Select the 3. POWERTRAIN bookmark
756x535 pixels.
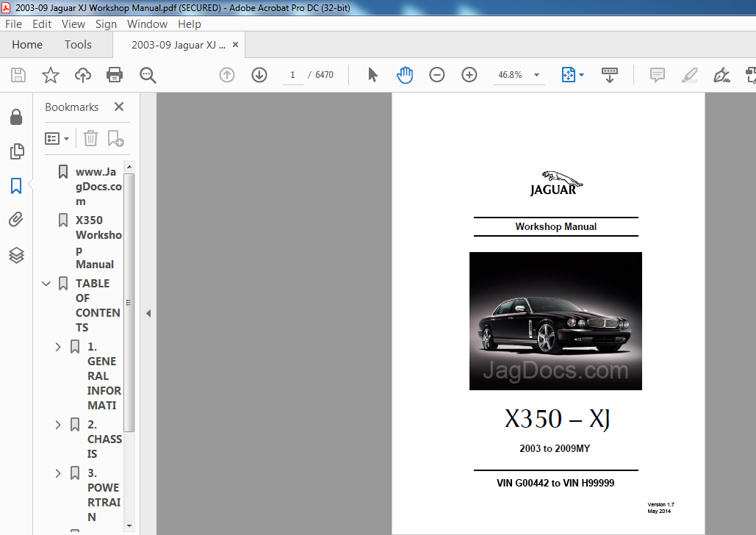coord(104,495)
